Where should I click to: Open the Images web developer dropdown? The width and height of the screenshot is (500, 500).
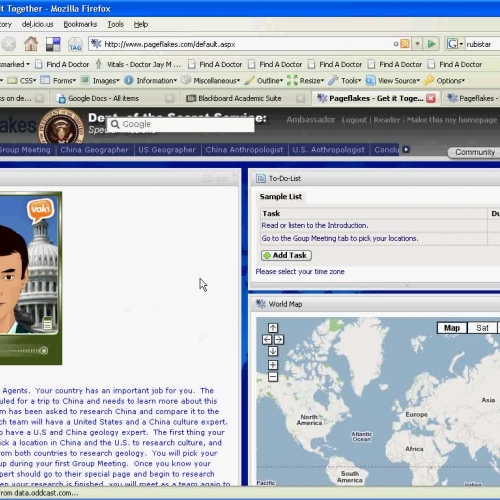click(100, 81)
